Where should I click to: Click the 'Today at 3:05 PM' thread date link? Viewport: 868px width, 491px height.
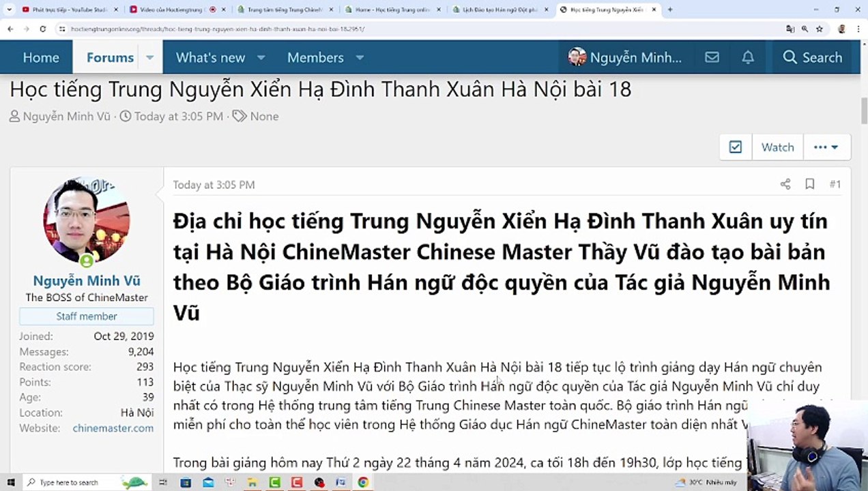(x=179, y=117)
